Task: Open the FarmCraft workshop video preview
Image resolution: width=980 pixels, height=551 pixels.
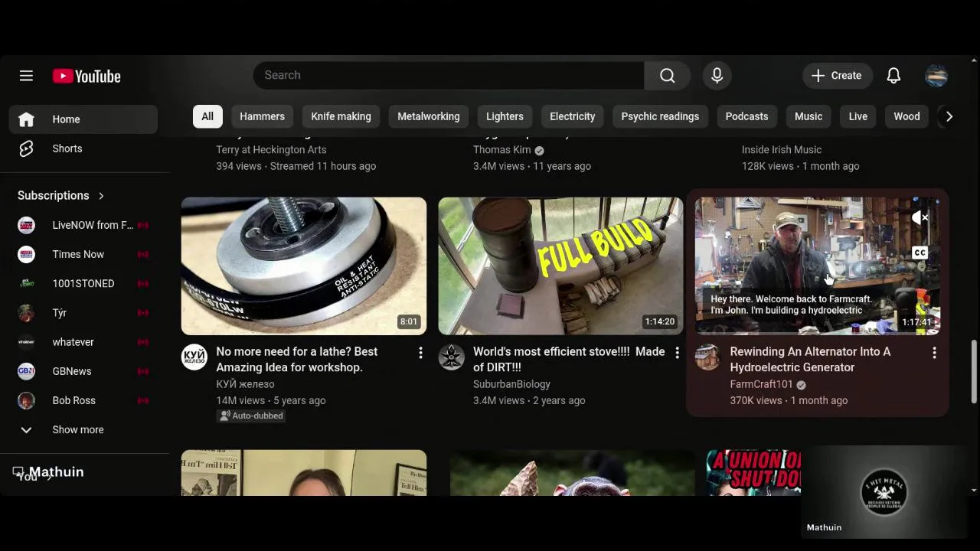Action: point(818,266)
